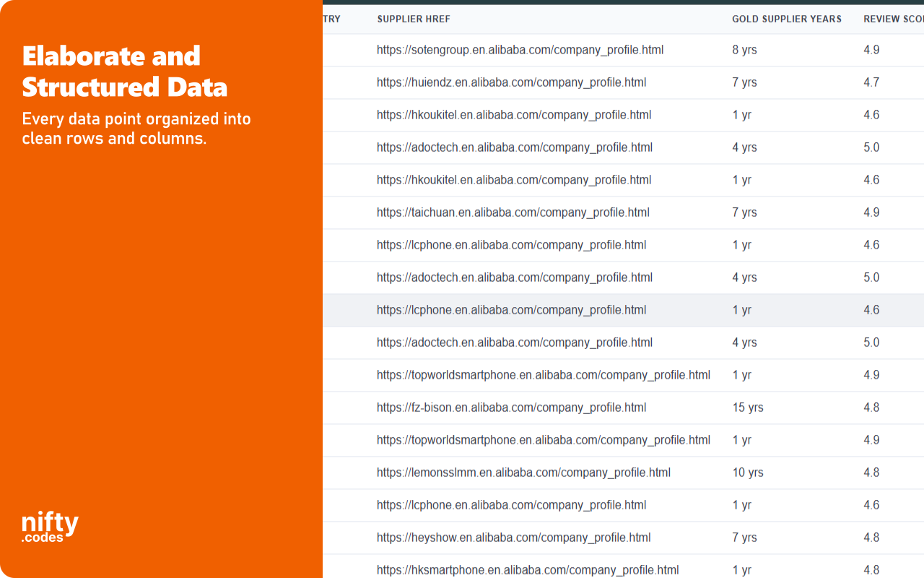The image size is (924, 578).
Task: Open the heyshow supplier profile link
Action: 513,538
